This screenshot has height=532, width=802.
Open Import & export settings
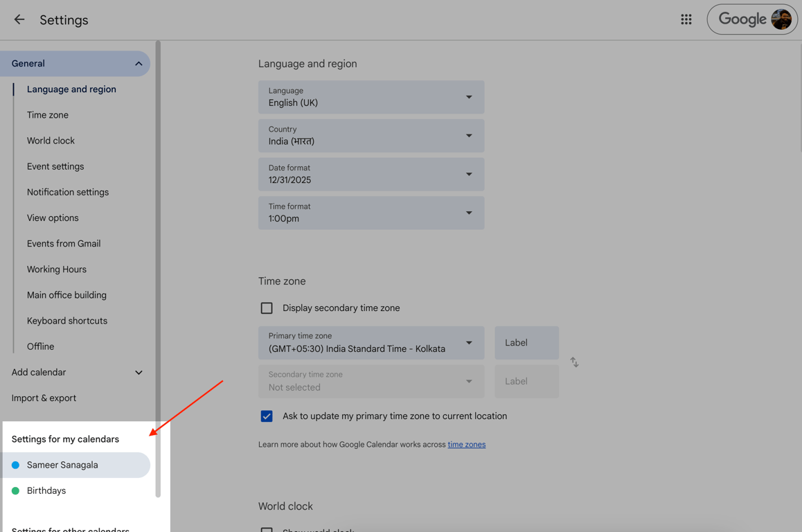click(44, 398)
